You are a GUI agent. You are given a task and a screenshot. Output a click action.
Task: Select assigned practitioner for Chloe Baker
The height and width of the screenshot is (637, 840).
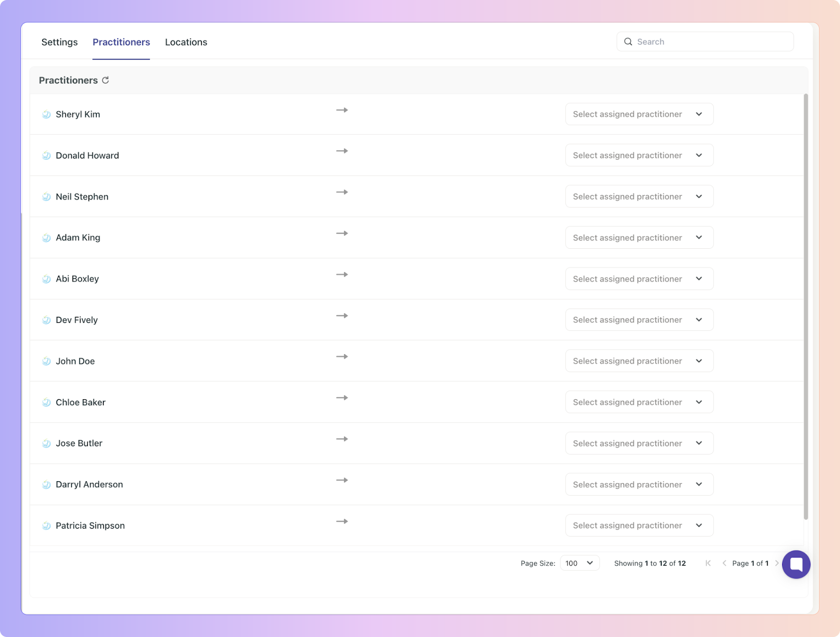(639, 402)
